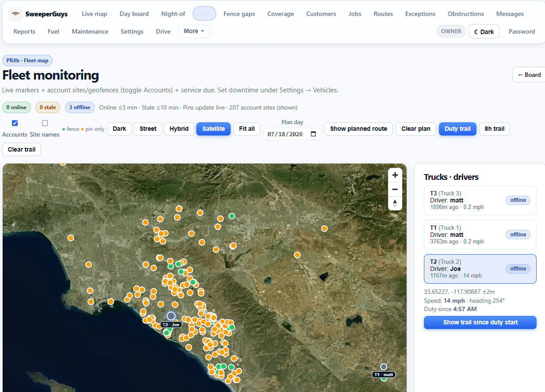
Task: Reset map compass bearing
Action: click(395, 203)
